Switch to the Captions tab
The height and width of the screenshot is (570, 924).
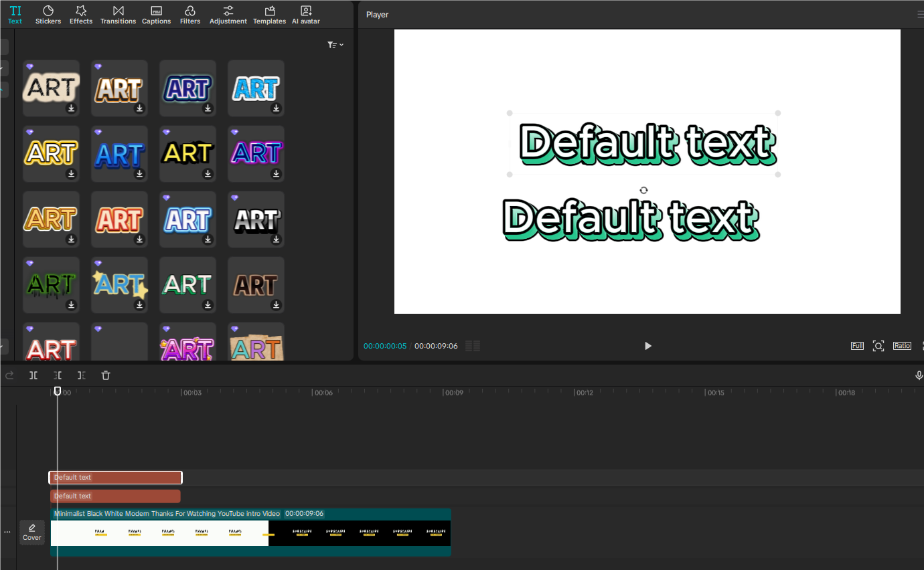(x=156, y=14)
